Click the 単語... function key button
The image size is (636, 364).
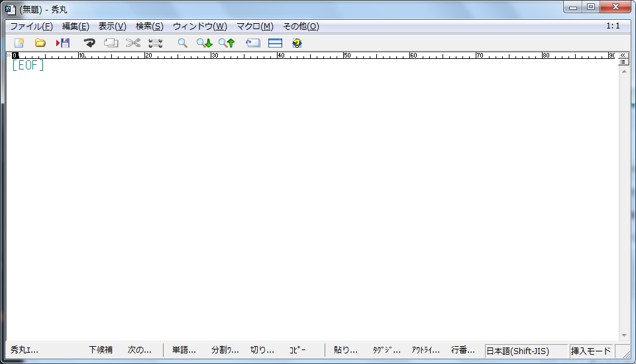pyautogui.click(x=184, y=350)
